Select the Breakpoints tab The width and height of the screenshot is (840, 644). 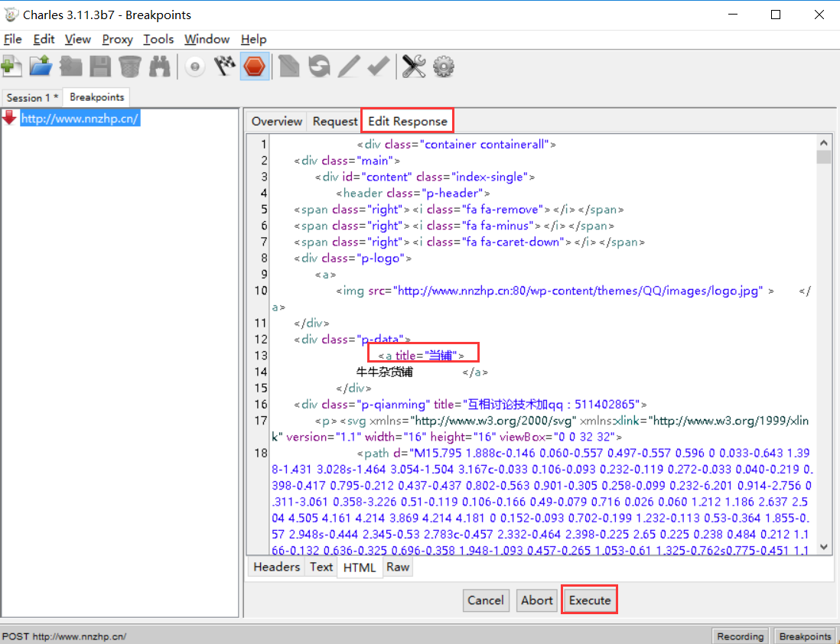pyautogui.click(x=97, y=97)
